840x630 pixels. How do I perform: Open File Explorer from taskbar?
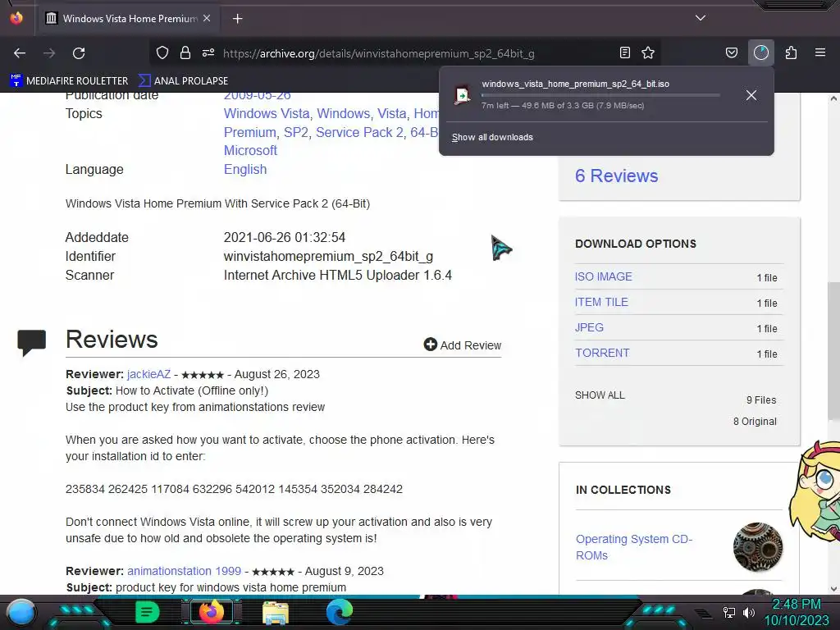[276, 613]
